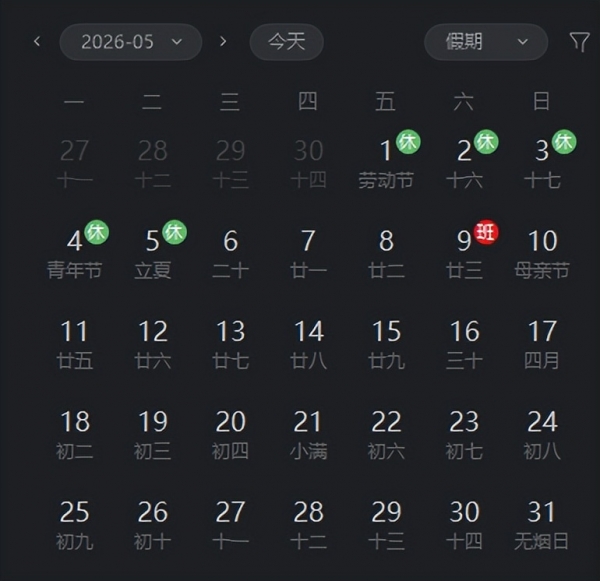Expand the 假期 holiday dropdown

click(486, 42)
